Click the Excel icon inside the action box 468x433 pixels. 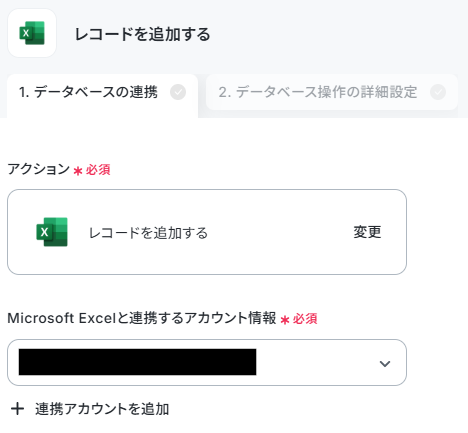click(x=52, y=232)
